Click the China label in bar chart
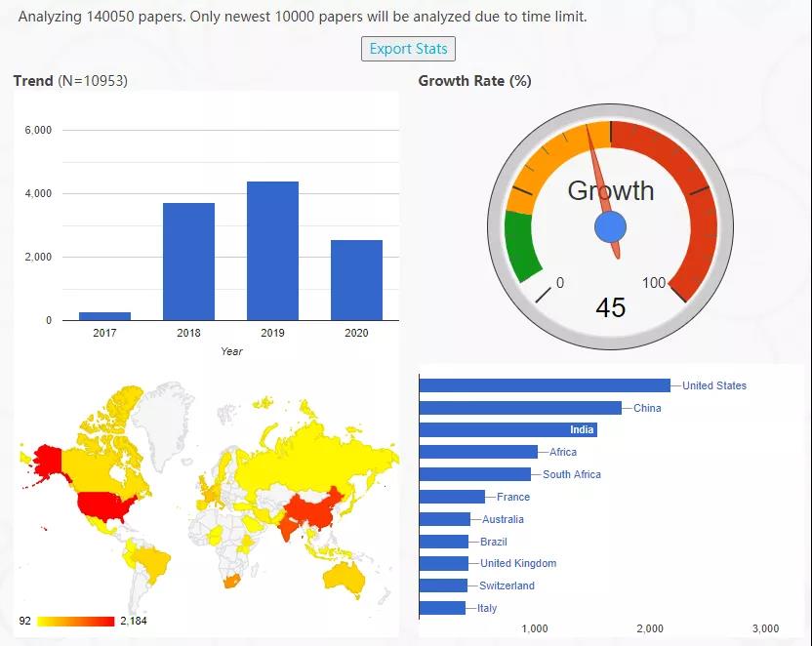The height and width of the screenshot is (646, 812). 647,408
